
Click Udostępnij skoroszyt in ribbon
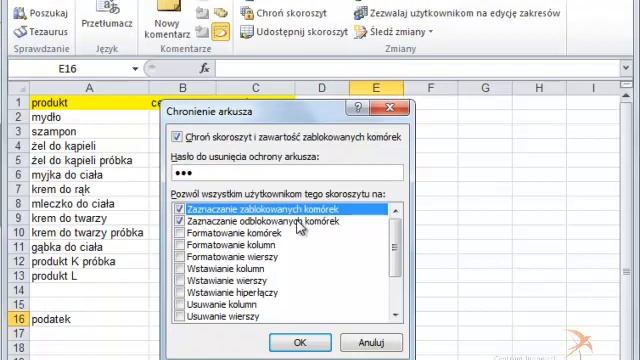[294, 32]
